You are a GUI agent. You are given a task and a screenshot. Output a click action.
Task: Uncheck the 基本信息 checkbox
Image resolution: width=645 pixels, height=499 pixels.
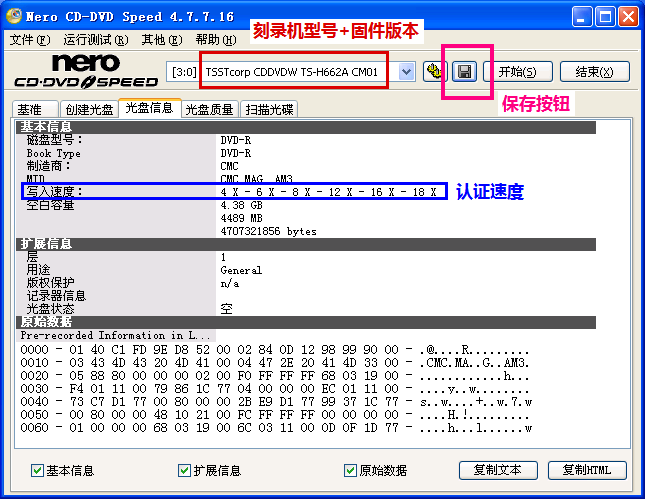pos(37,470)
